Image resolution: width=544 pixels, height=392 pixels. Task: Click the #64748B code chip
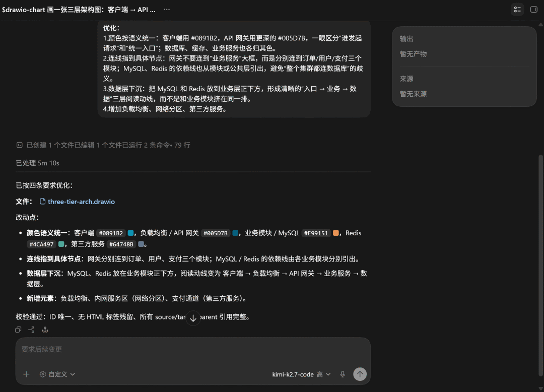pos(121,244)
